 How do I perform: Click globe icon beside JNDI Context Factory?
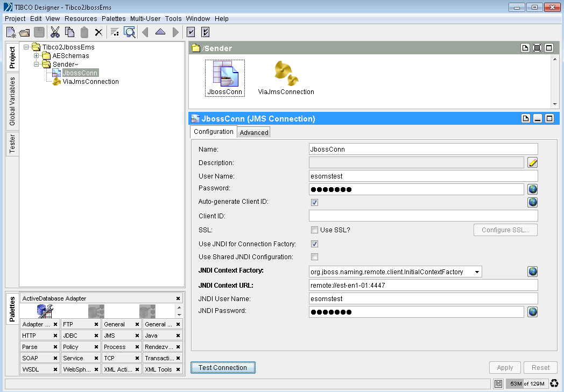(x=533, y=272)
